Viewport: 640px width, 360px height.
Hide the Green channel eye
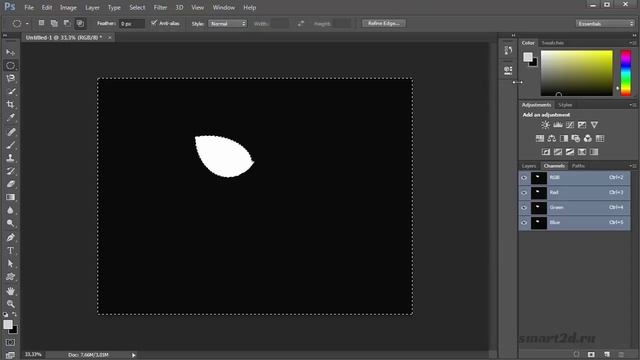tap(524, 208)
